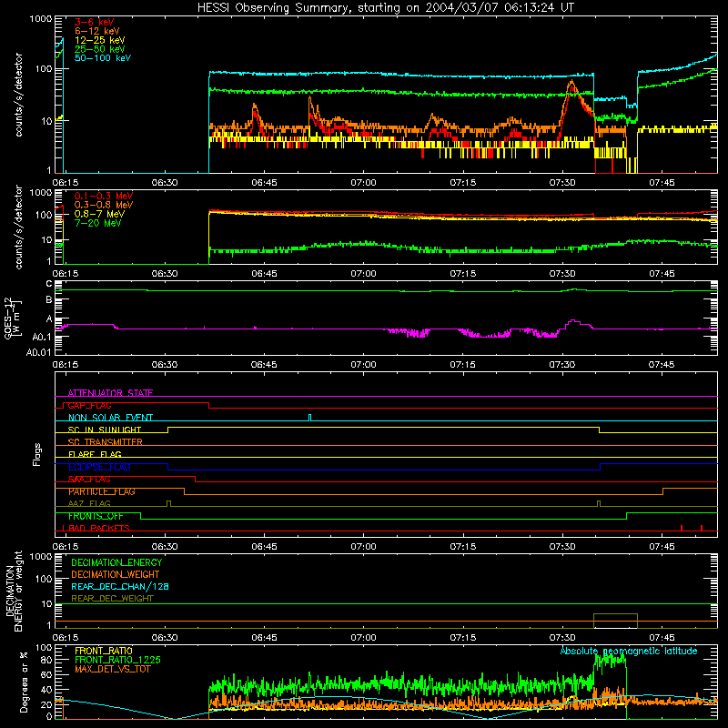The width and height of the screenshot is (728, 728).
Task: Click the SAA_FLAG label
Action: [x=89, y=480]
